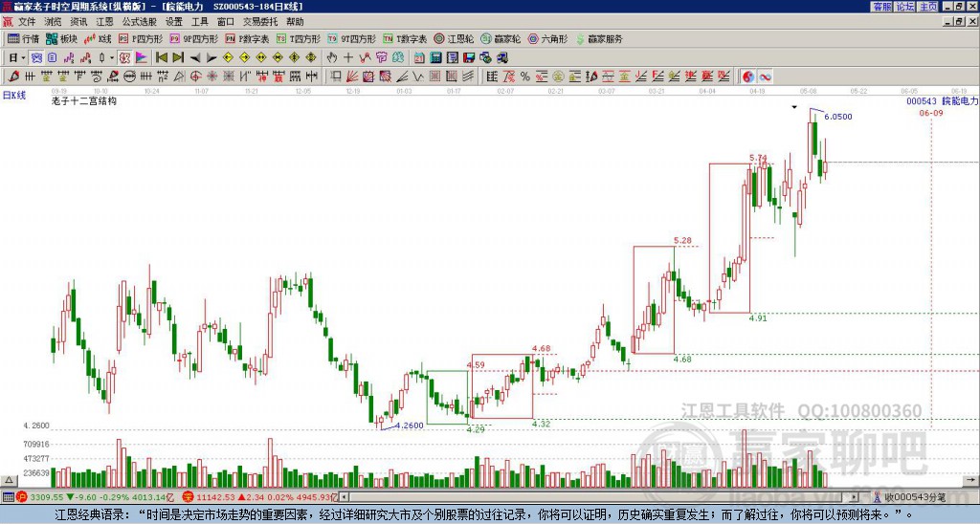Screen dimensions: 980x524
Task: Open the calendar icon in toolbar
Action: click(419, 58)
